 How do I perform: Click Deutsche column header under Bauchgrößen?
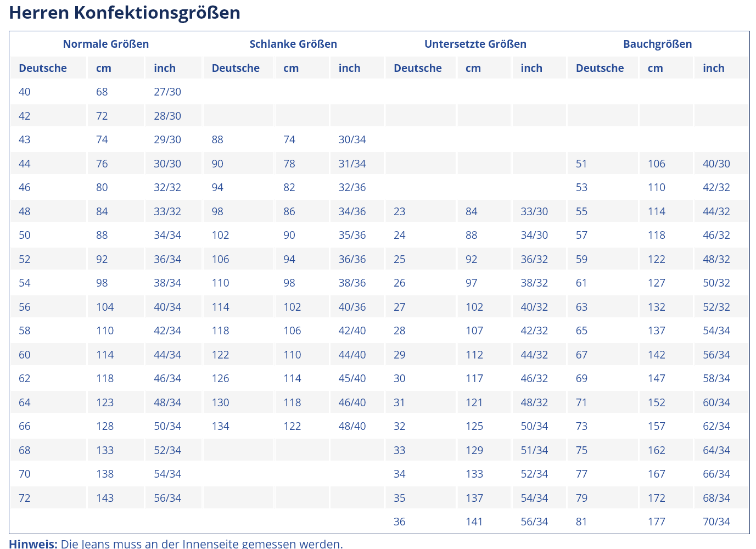600,68
